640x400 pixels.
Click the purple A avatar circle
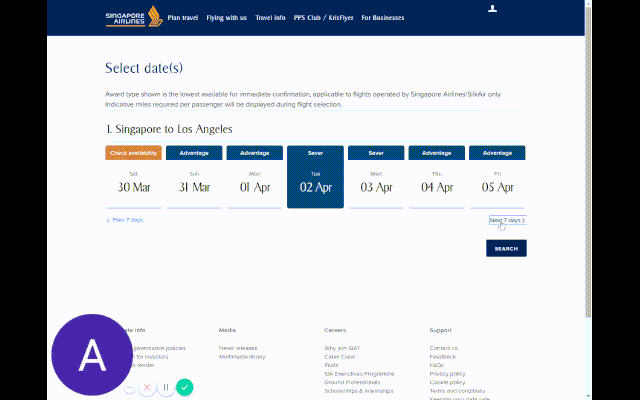click(92, 353)
